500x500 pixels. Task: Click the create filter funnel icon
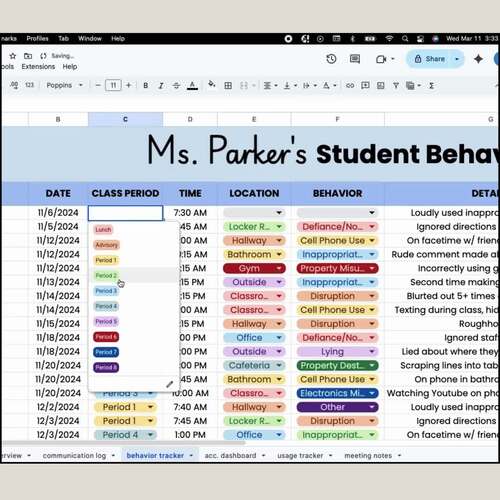point(396,86)
